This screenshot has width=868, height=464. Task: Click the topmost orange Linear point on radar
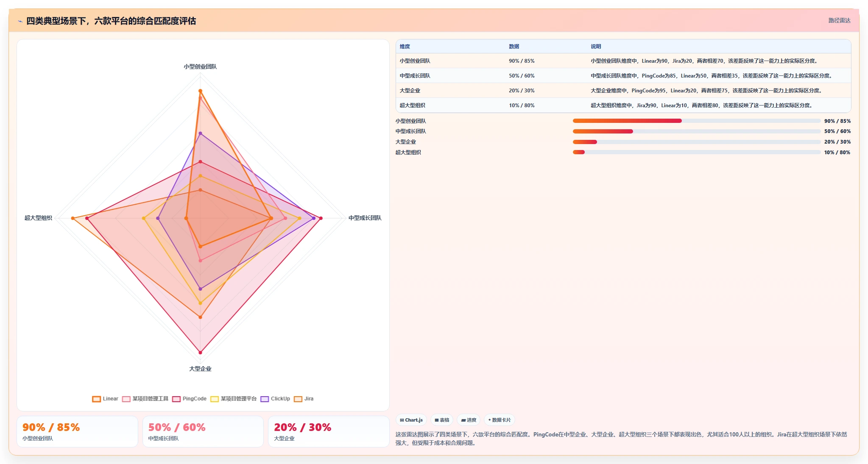pyautogui.click(x=201, y=91)
